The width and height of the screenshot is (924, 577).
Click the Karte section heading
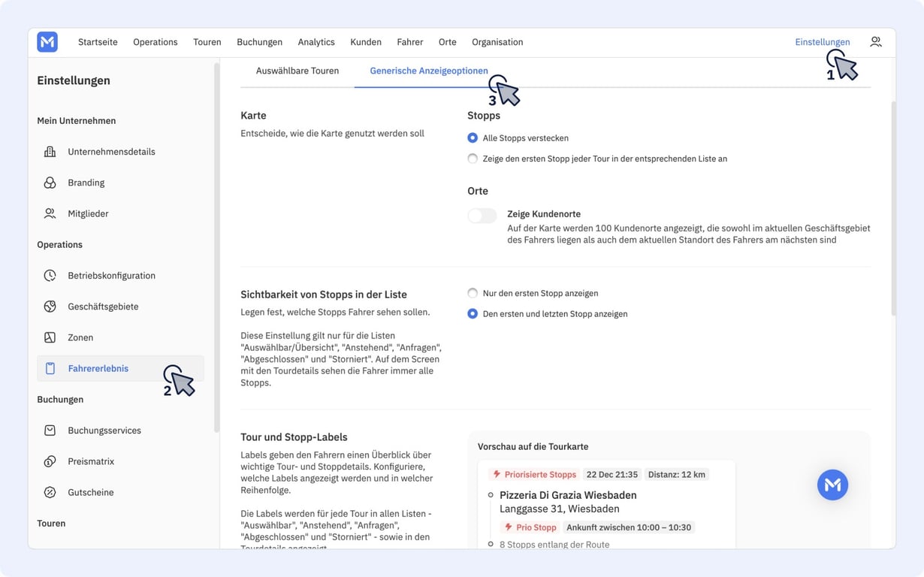(253, 116)
